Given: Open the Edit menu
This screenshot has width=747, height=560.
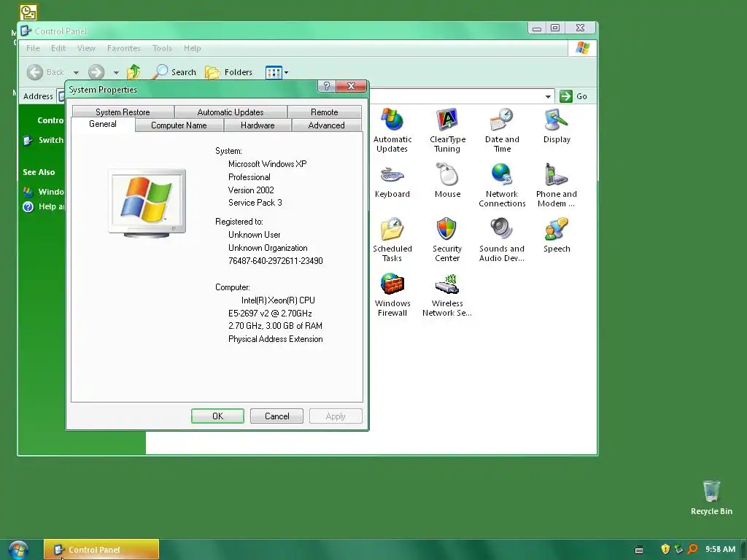Looking at the screenshot, I should point(58,48).
